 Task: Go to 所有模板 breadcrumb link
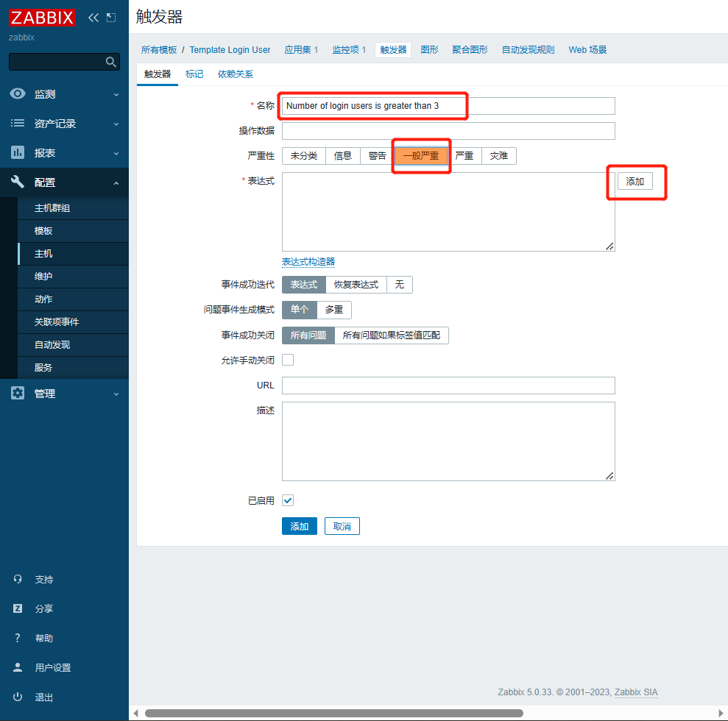[159, 49]
